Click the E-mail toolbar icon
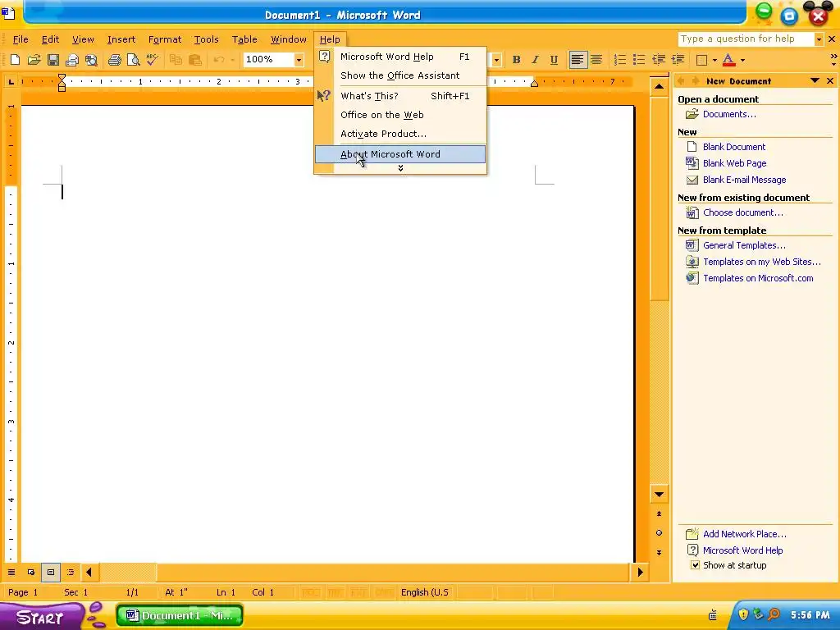This screenshot has width=840, height=630. click(72, 60)
